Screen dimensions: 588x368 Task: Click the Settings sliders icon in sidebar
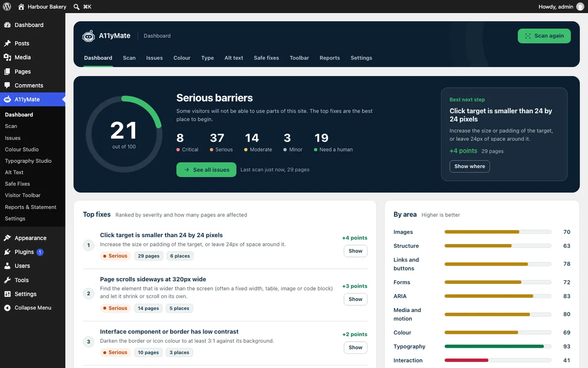coord(7,294)
